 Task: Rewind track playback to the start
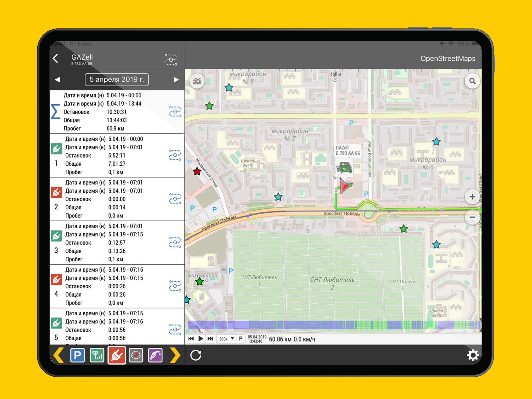click(191, 339)
